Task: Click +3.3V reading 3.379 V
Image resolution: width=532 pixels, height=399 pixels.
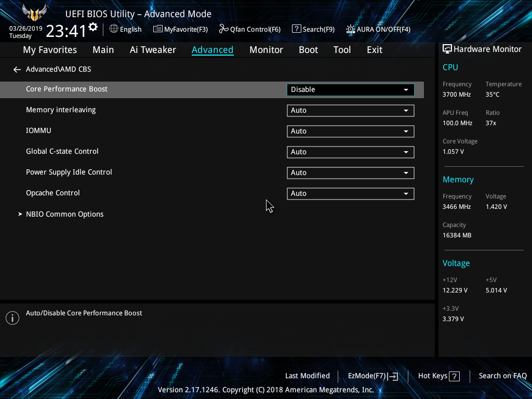Action: [453, 319]
